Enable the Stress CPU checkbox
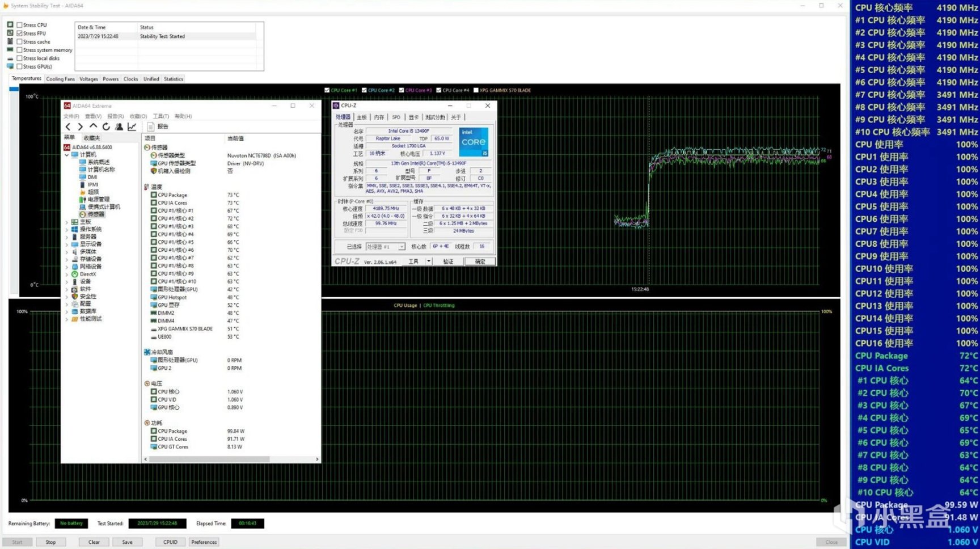Viewport: 980px width, 549px height. [x=19, y=25]
